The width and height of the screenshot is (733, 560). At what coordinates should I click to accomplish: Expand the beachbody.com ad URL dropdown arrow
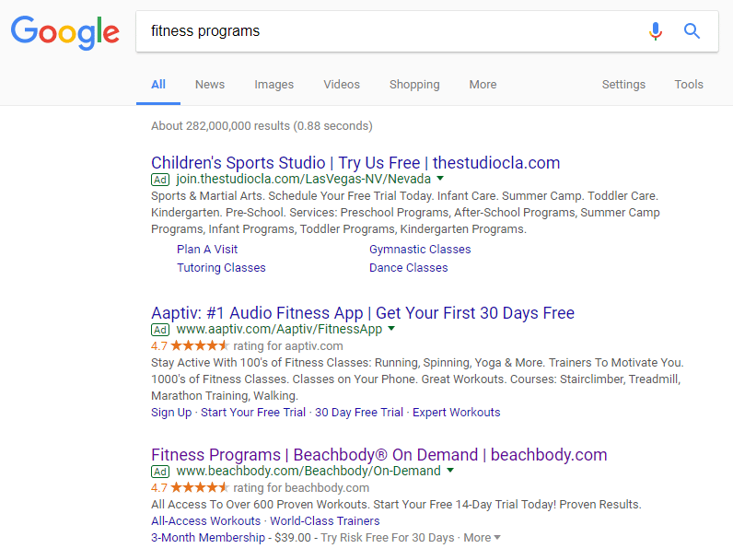[x=450, y=471]
